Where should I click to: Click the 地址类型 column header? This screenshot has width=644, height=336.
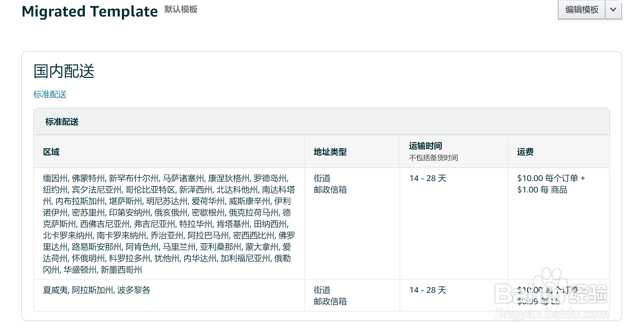(330, 152)
